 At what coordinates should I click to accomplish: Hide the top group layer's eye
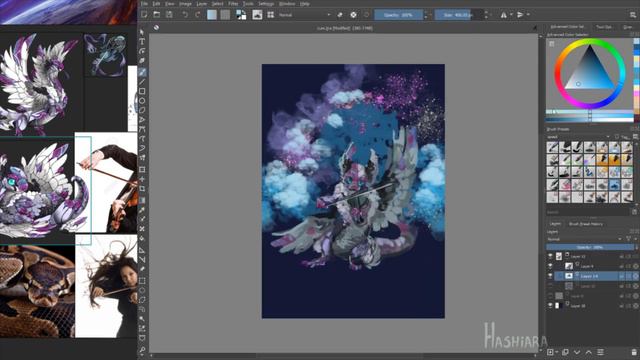tap(550, 256)
